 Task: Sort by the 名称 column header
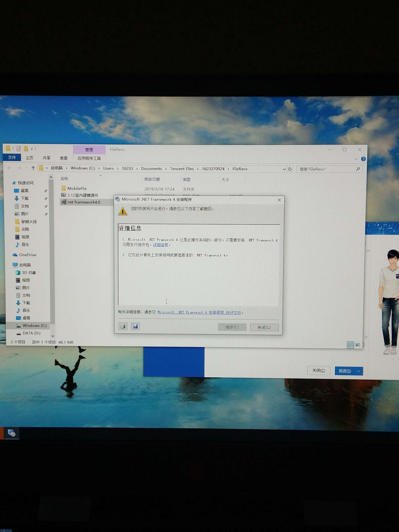pyautogui.click(x=64, y=179)
